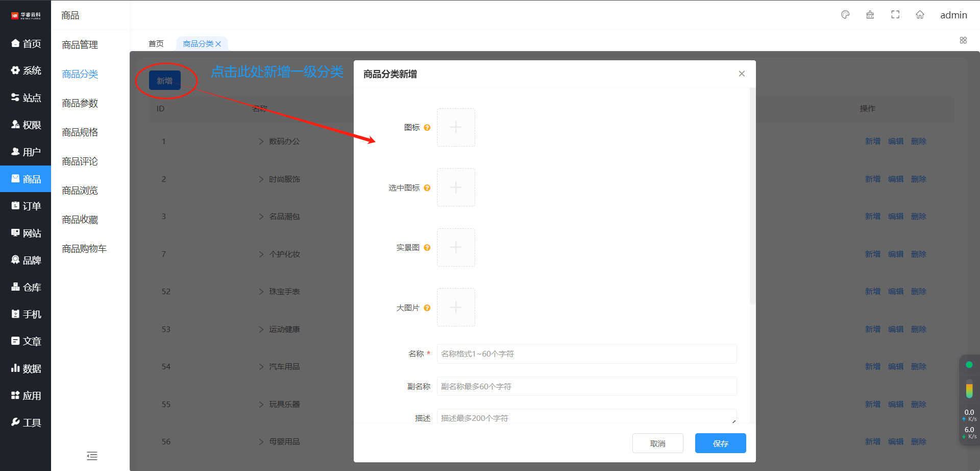This screenshot has width=980, height=471.
Task: Expand the 珠宝手表 category row
Action: click(x=261, y=292)
